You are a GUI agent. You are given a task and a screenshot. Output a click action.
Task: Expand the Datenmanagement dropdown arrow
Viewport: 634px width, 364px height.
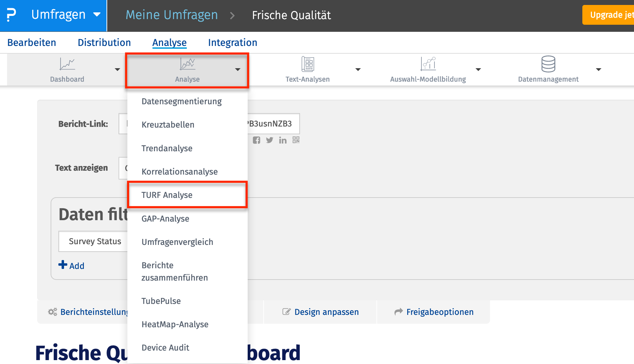point(599,70)
